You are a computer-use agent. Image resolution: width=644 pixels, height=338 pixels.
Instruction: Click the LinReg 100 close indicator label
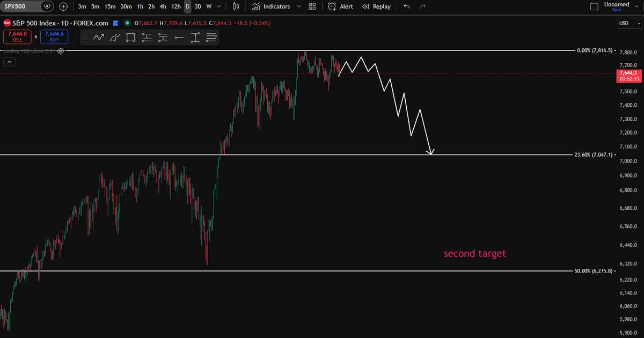tap(29, 51)
